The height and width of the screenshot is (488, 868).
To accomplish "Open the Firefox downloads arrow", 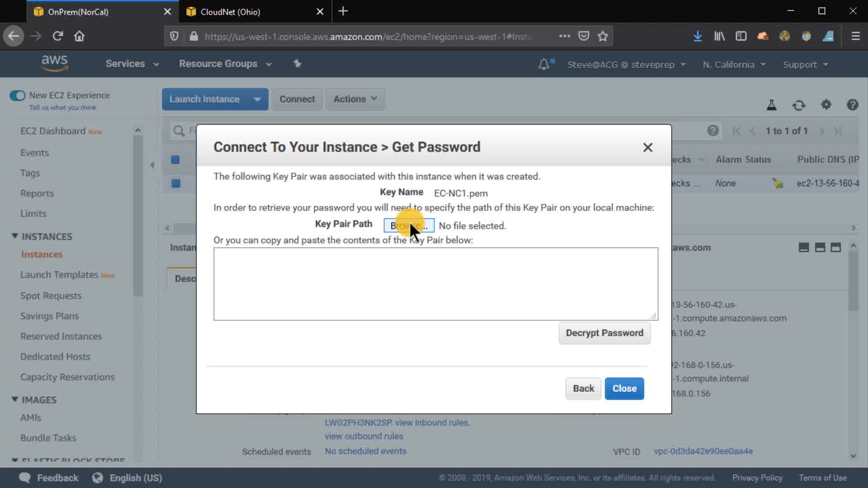I will (698, 36).
